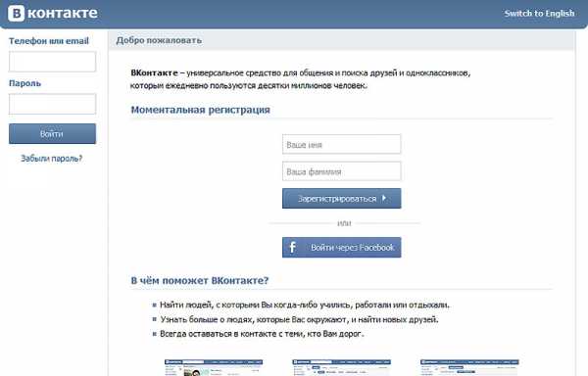Click the Ваше имя first name field
588x376 pixels.
pos(342,144)
